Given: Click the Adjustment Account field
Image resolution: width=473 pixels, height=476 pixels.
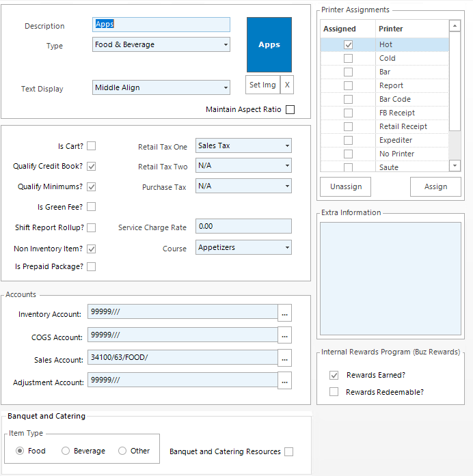Looking at the screenshot, I should pyautogui.click(x=183, y=380).
